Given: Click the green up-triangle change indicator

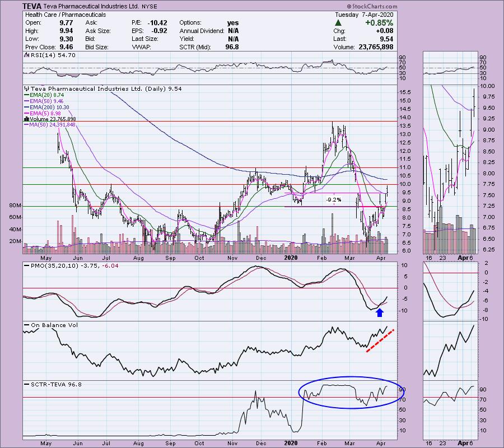Looking at the screenshot, I should click(338, 23).
